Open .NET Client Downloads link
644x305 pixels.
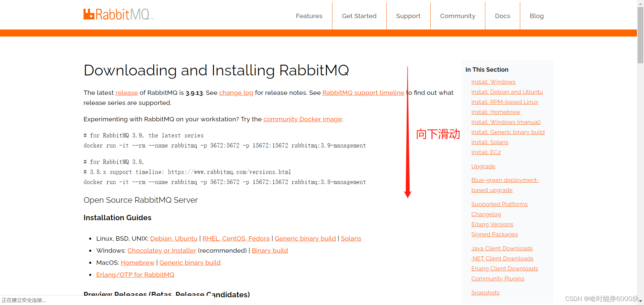(x=502, y=258)
